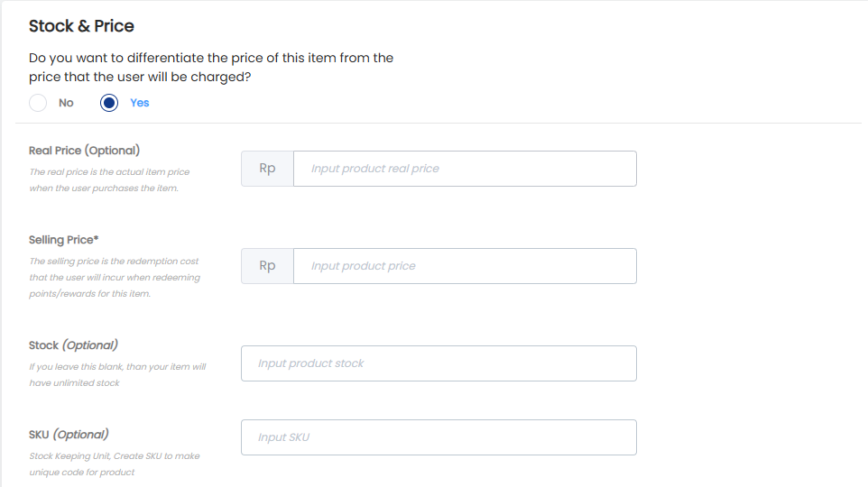Click the SKU (Optional) label

pyautogui.click(x=69, y=435)
